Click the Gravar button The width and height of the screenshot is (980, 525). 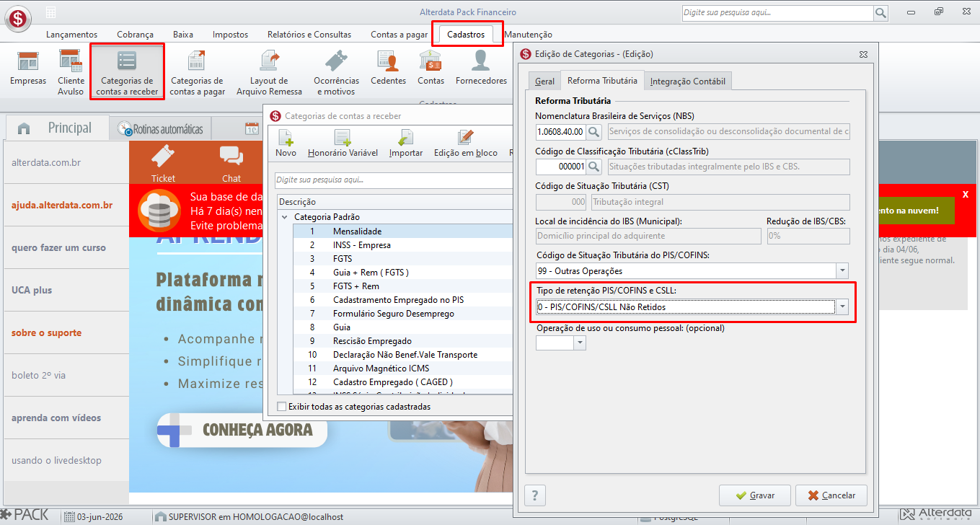(x=755, y=495)
